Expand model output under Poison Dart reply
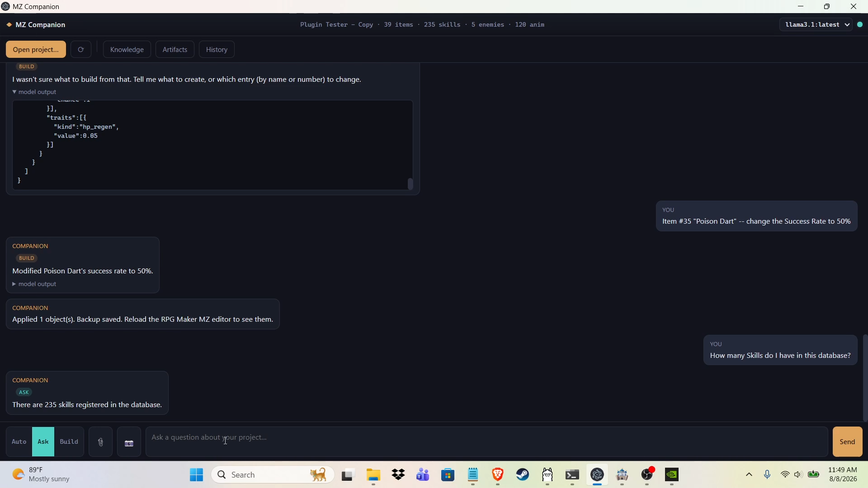This screenshot has height=488, width=868. [x=34, y=284]
